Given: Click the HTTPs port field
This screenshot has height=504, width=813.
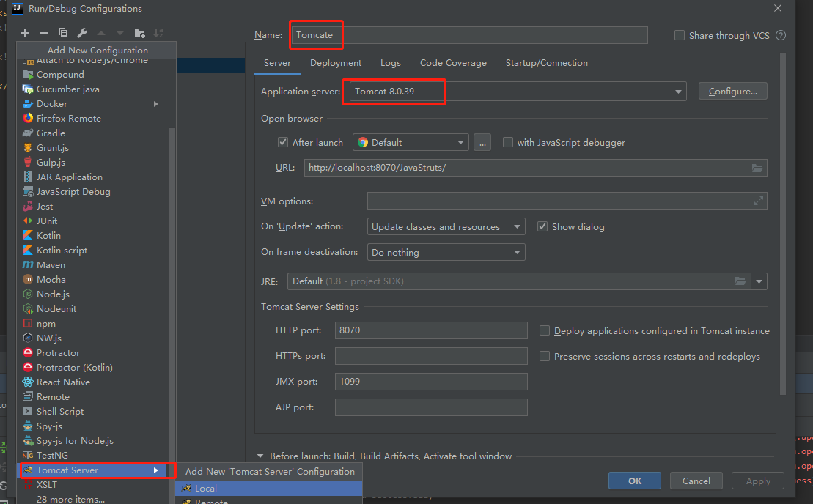Looking at the screenshot, I should [431, 356].
